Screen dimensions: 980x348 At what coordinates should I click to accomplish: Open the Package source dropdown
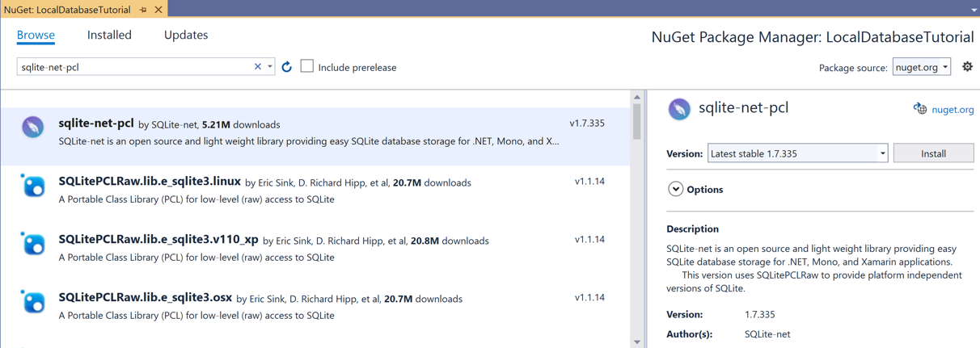(x=922, y=67)
